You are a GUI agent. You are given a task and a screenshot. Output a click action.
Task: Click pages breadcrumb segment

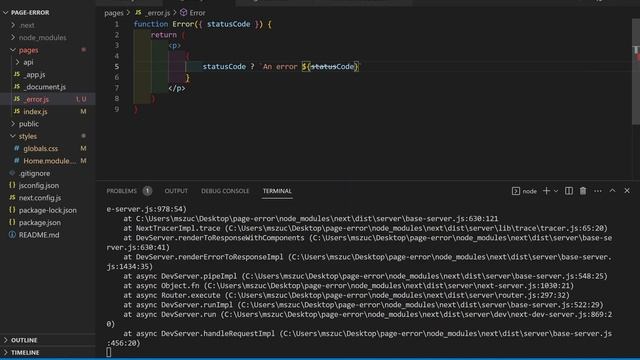tap(113, 13)
